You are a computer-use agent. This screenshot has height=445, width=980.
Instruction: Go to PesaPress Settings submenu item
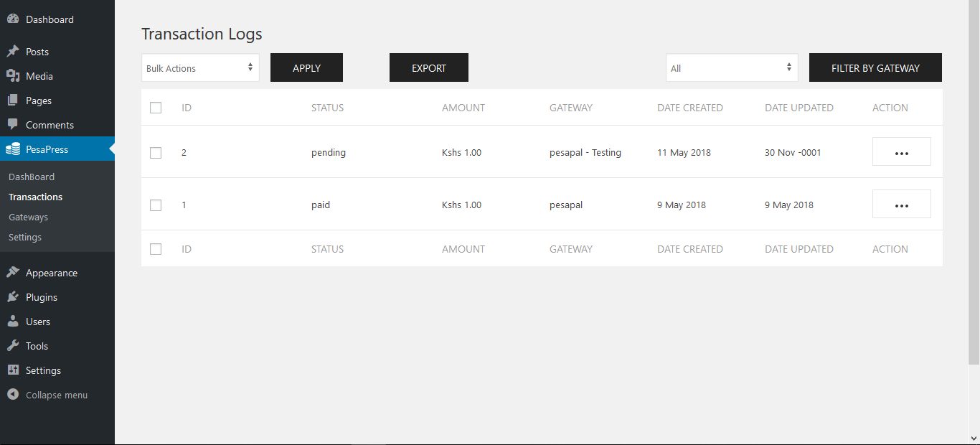(x=25, y=237)
